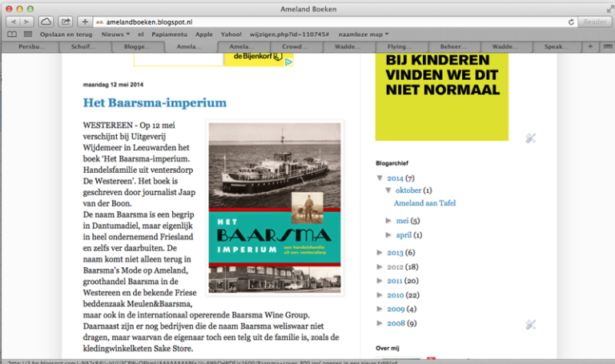
Task: Click the de Bijenkorf banner ad
Action: pos(213,59)
